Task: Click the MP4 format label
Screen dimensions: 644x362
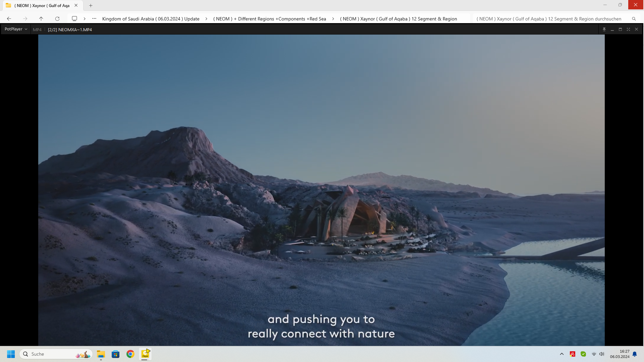Action: [x=37, y=29]
